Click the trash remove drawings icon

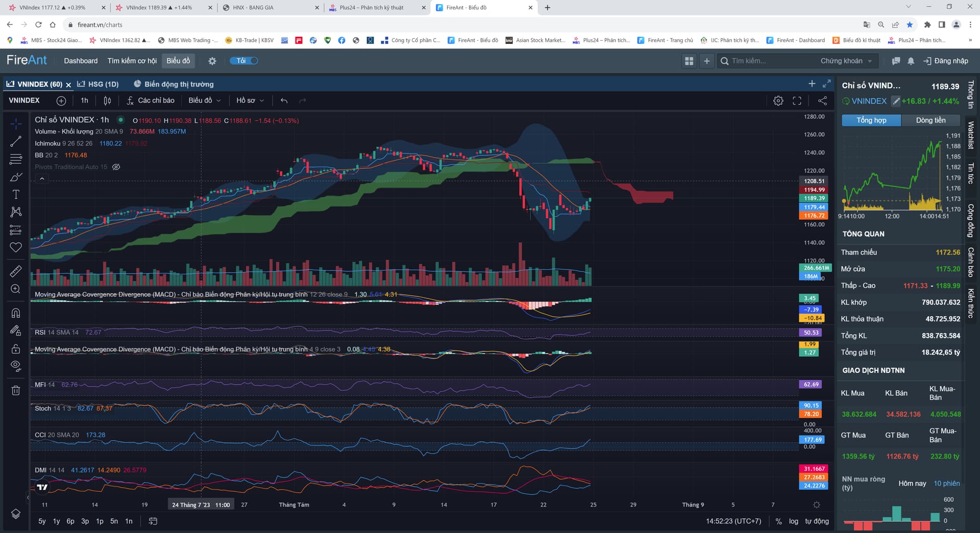coord(16,391)
